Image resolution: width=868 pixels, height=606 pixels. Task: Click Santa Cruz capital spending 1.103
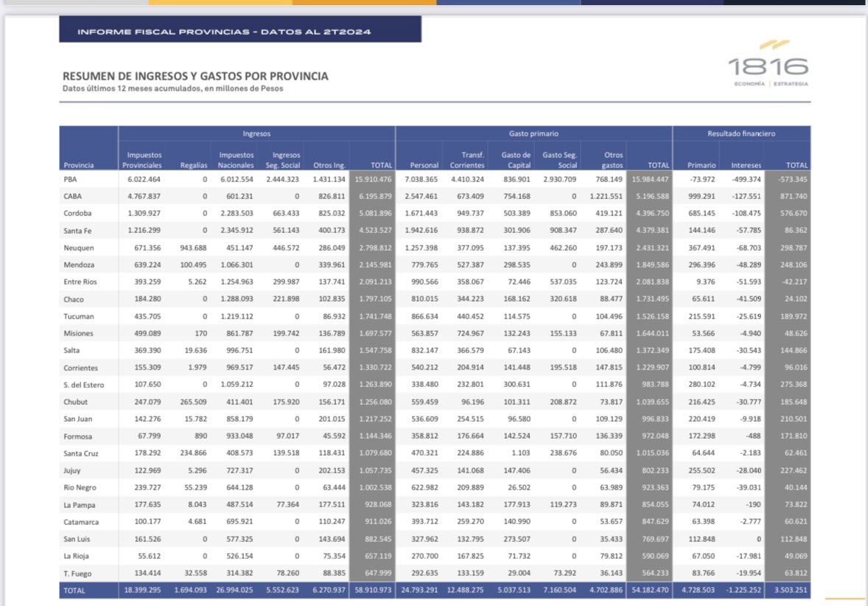521,453
